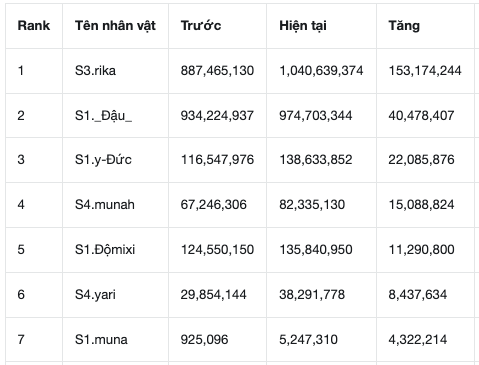The width and height of the screenshot is (479, 365).
Task: Click the Hiện tại column header
Action: tap(303, 26)
